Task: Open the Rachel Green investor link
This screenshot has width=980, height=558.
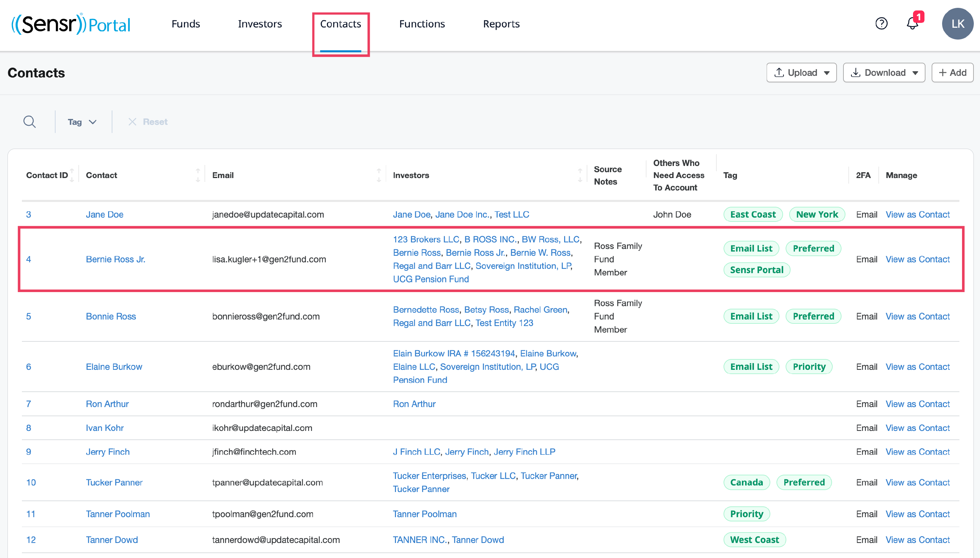Action: coord(540,310)
